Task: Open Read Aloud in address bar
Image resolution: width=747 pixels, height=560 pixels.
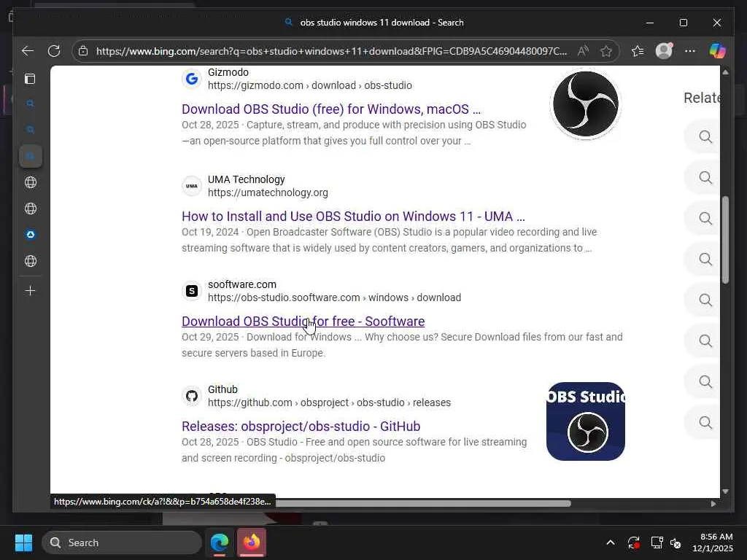Action: [x=583, y=51]
